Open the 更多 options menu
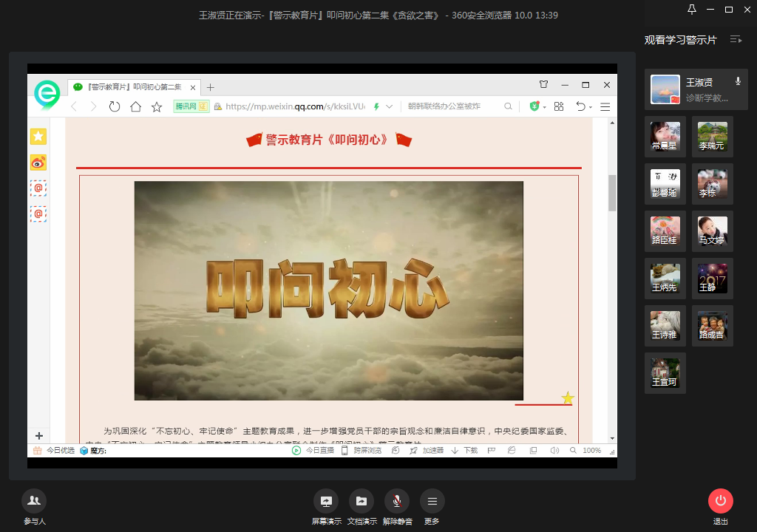This screenshot has height=532, width=757. click(x=432, y=501)
